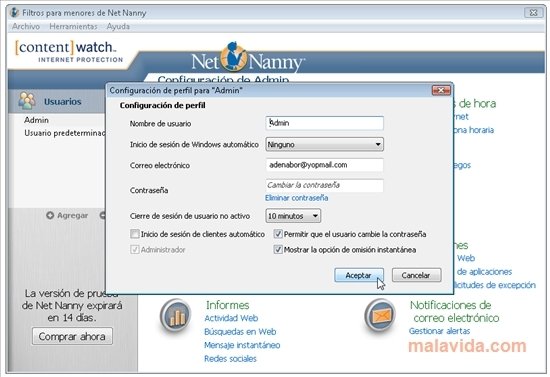Click the plus icon next to Agregar
The height and width of the screenshot is (377, 550).
point(50,215)
